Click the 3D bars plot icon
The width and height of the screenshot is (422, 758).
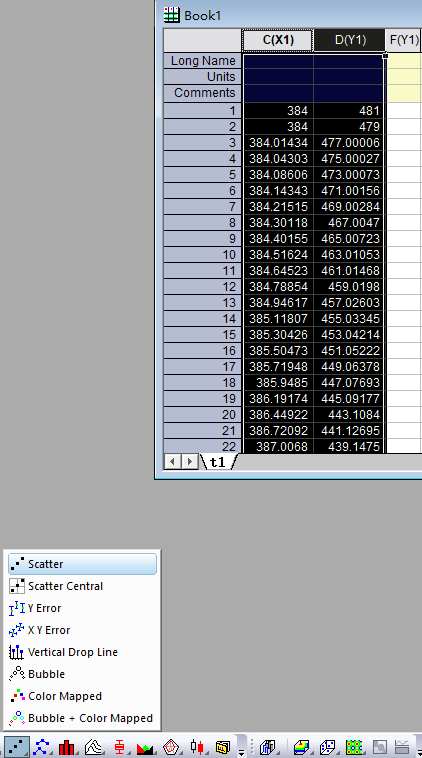tap(267, 748)
